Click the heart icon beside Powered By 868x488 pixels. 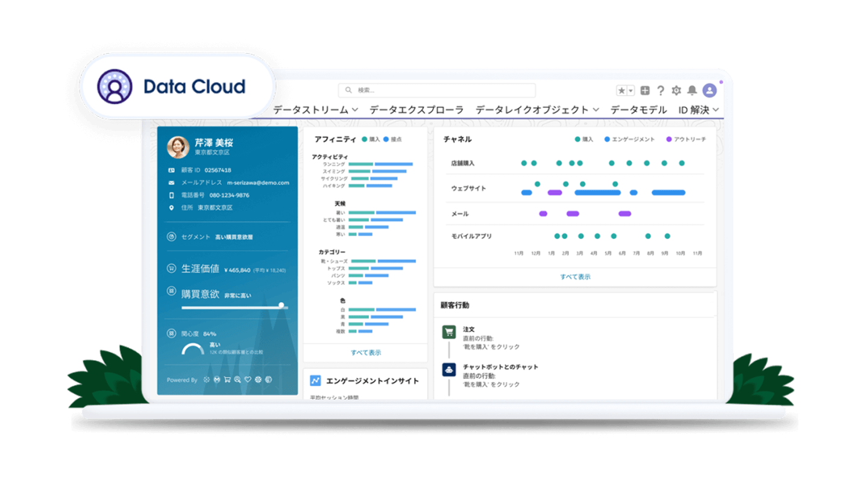pos(248,380)
